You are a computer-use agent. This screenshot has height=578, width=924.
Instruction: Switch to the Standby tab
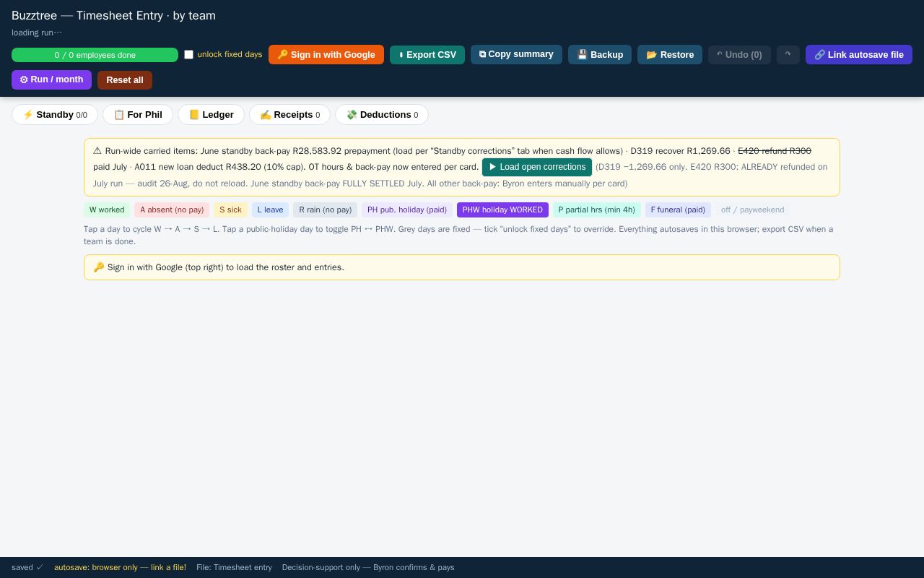[55, 115]
